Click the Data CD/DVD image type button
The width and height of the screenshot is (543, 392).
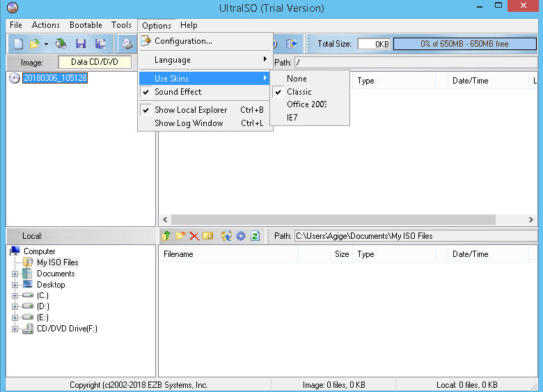pos(95,62)
